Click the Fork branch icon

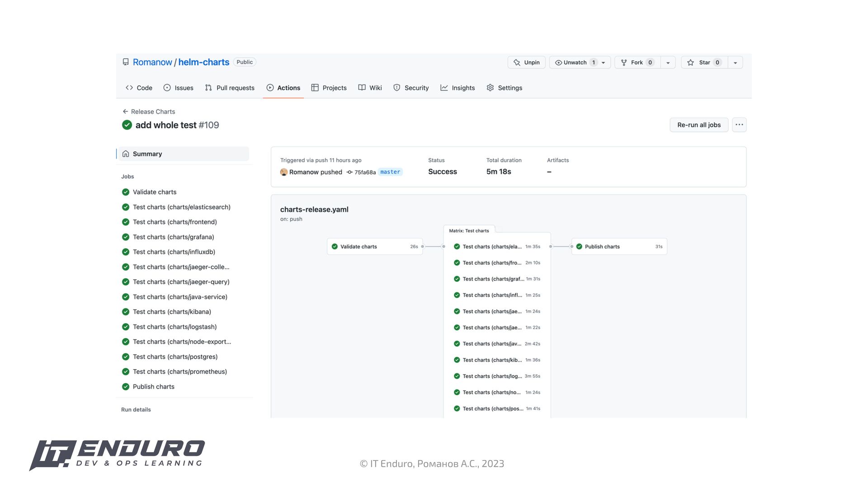click(624, 62)
